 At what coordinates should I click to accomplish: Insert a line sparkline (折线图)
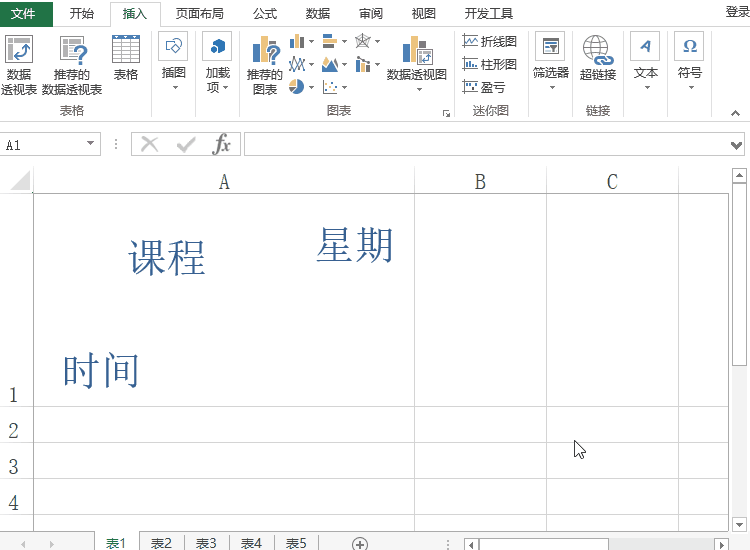click(x=489, y=42)
